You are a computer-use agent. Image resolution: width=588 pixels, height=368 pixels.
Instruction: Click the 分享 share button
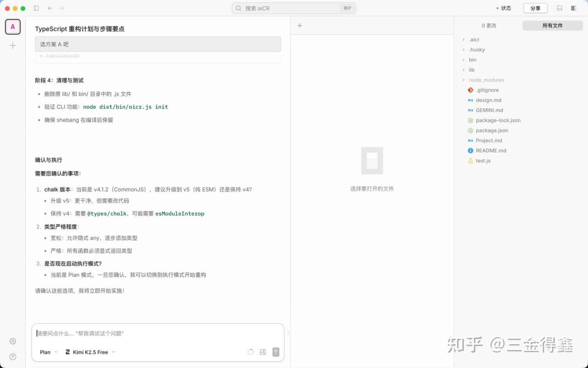pyautogui.click(x=535, y=8)
